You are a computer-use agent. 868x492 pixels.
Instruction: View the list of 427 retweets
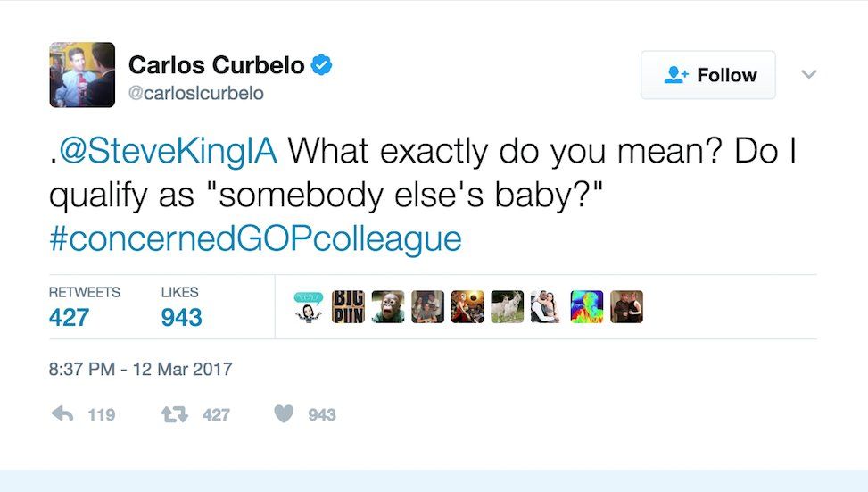coord(70,316)
